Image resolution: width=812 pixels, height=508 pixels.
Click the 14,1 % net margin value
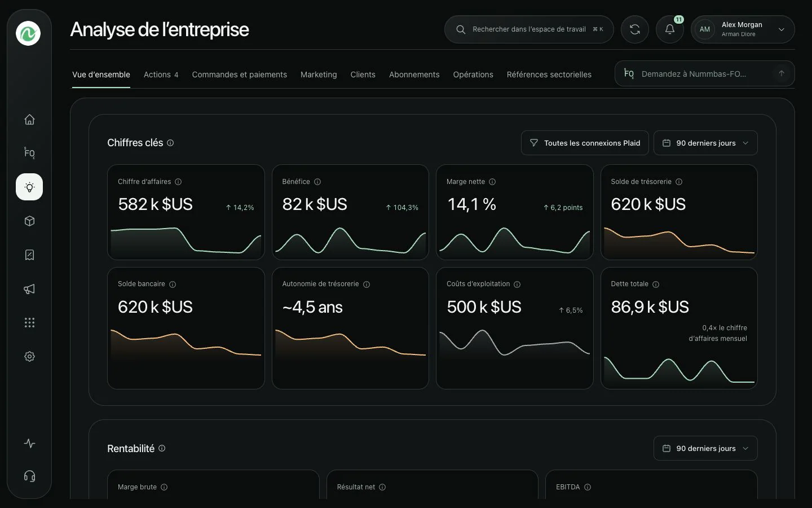(x=471, y=204)
